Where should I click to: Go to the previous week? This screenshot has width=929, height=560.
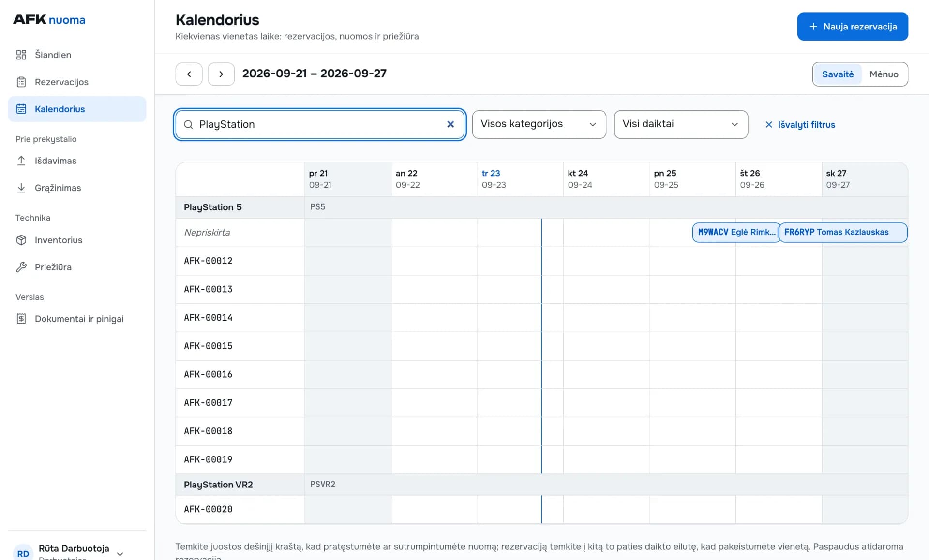click(x=189, y=74)
